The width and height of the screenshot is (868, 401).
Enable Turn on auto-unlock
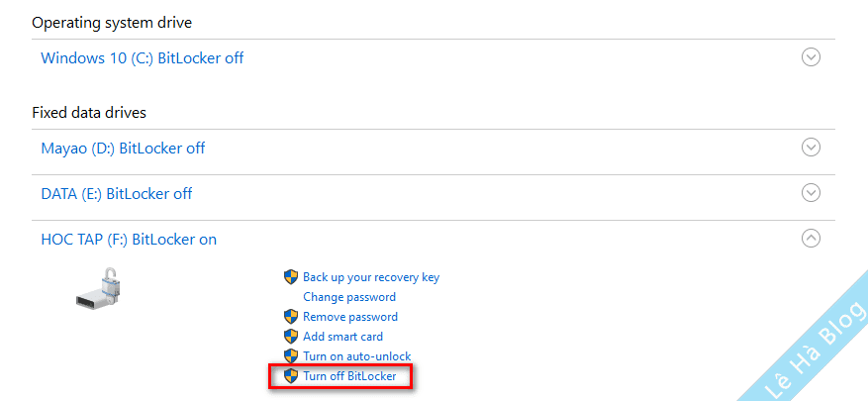356,356
